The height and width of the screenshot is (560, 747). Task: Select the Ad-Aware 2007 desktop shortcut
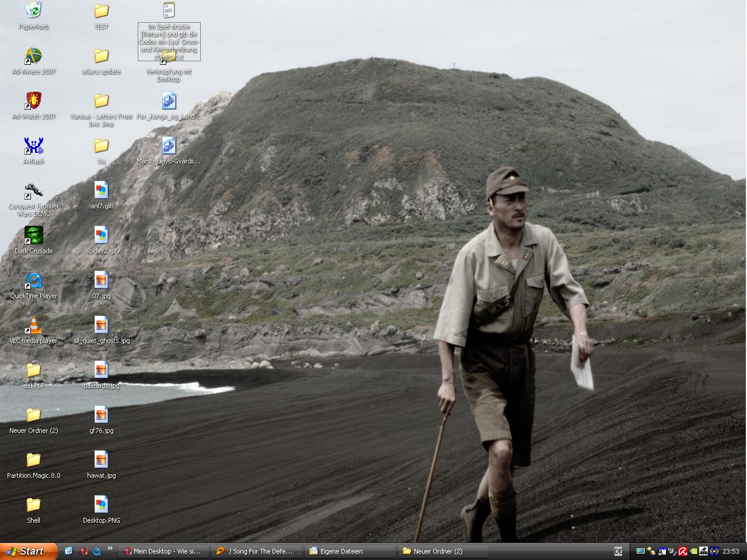coord(34,57)
